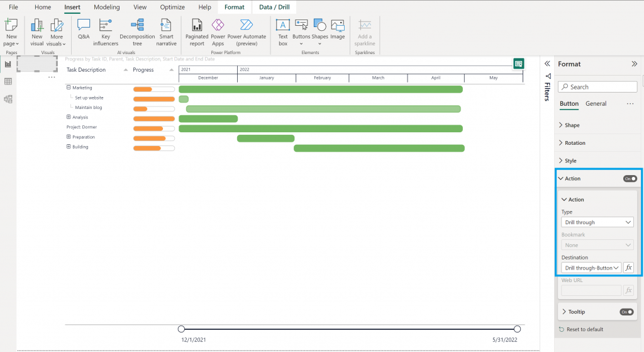
Task: Open visual more options ellipsis
Action: tap(52, 77)
